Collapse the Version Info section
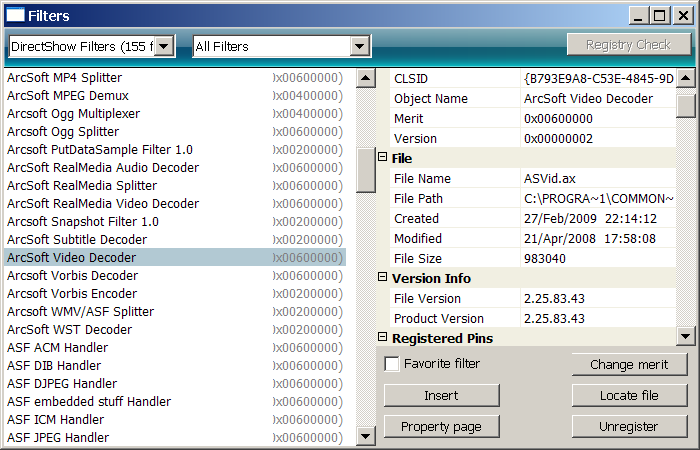This screenshot has width=700, height=450. click(x=382, y=277)
